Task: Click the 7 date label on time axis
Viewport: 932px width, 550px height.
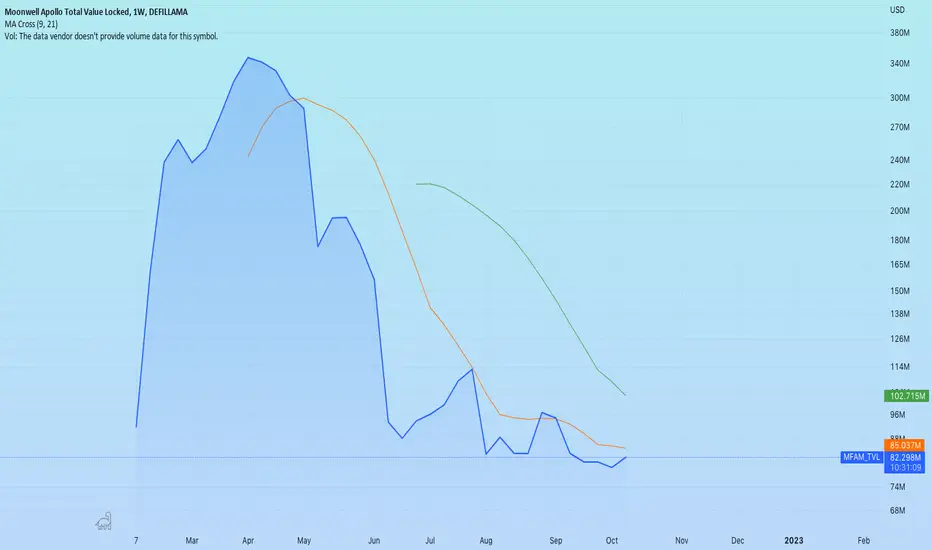Action: click(x=136, y=540)
